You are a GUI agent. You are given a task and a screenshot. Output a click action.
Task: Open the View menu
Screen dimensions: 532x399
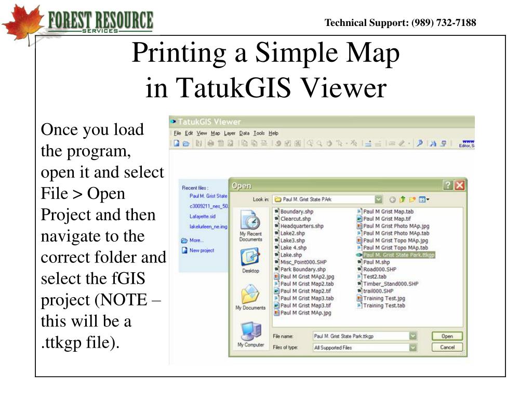[202, 133]
